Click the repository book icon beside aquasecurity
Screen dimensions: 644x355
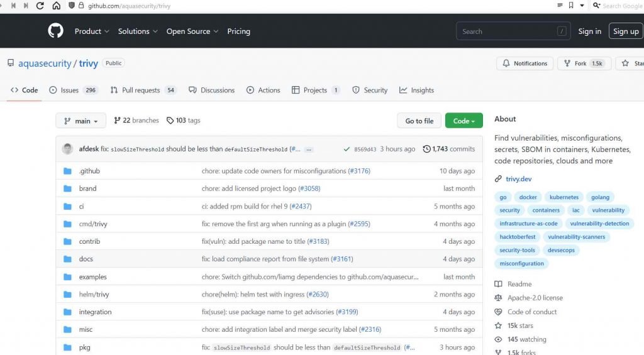click(x=11, y=63)
